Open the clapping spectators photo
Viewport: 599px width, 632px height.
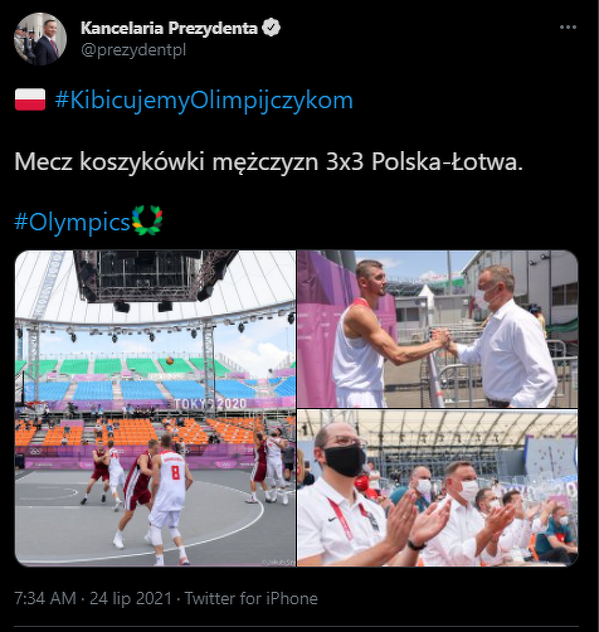pos(437,488)
